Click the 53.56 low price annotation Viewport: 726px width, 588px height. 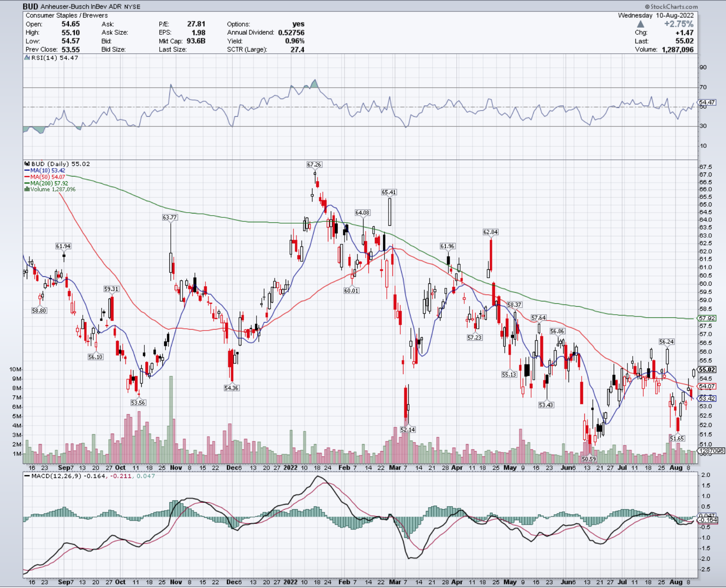tap(138, 403)
